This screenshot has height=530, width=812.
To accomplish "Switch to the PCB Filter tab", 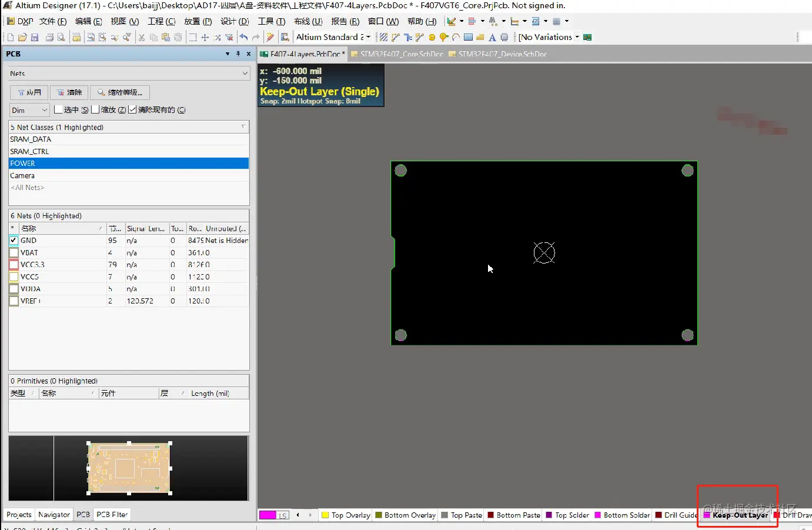I will click(112, 515).
